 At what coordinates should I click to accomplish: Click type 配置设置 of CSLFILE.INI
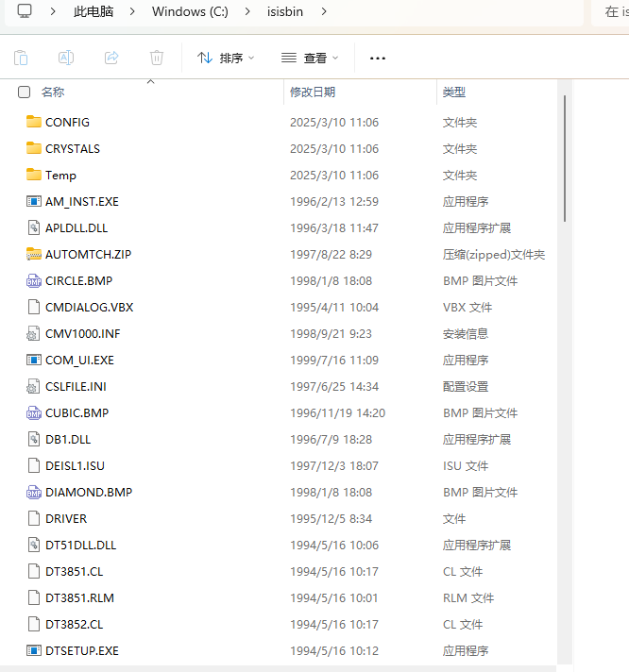point(466,387)
